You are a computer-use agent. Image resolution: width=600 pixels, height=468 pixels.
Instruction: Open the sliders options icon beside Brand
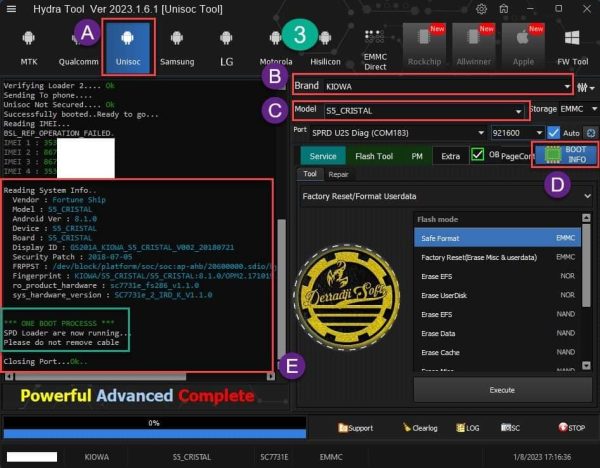point(582,88)
